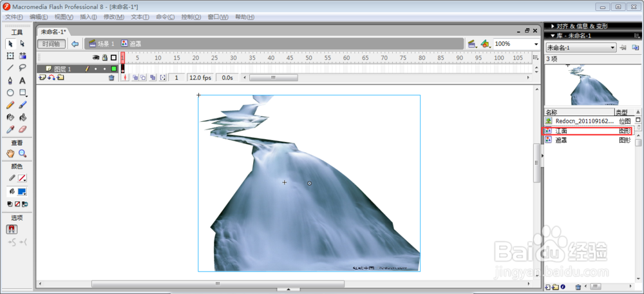Select the Text tool
This screenshot has height=294, width=644.
(x=23, y=81)
